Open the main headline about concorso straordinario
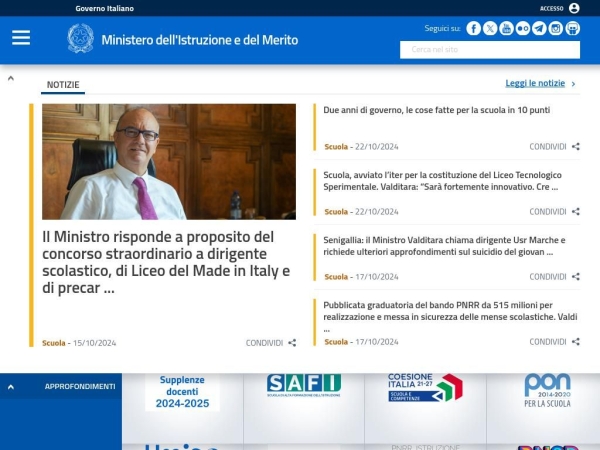The image size is (600, 450). 166,262
